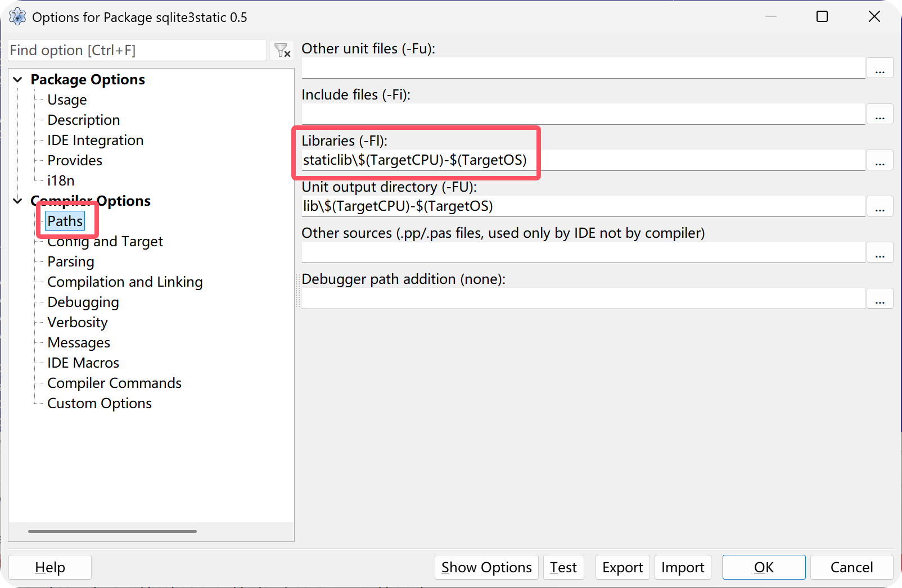Focus the Find option search field
The image size is (902, 588).
click(x=137, y=51)
